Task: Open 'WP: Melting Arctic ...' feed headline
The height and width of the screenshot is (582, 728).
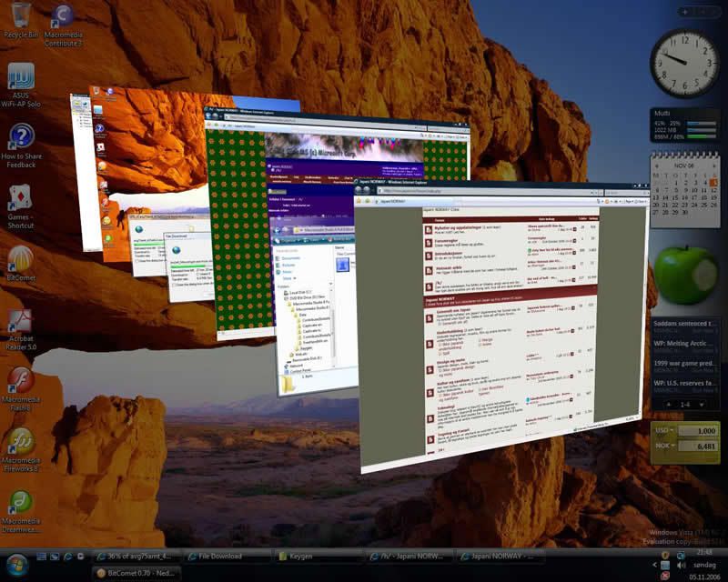Action: (685, 346)
